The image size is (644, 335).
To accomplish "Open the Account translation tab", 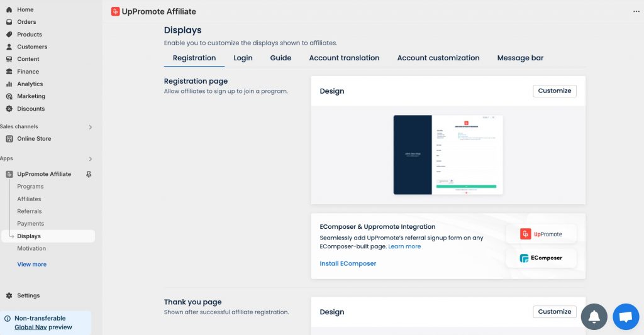I will click(344, 58).
